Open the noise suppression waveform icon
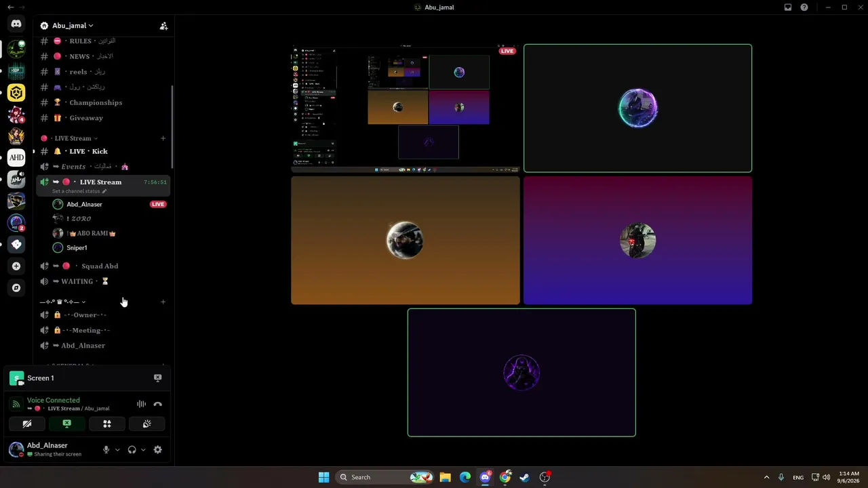This screenshot has width=868, height=488. [141, 404]
